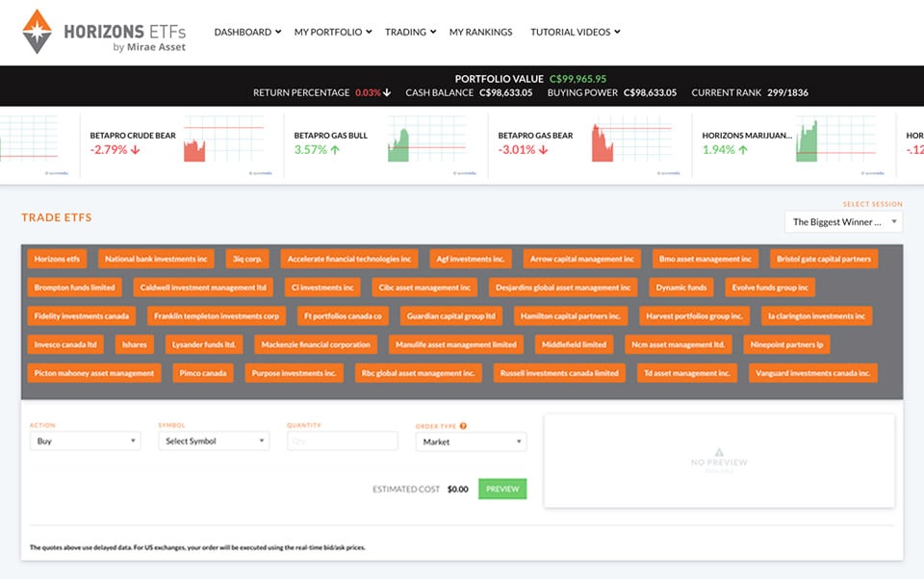The height and width of the screenshot is (579, 924).
Task: Select Lysander funds ltd. tag
Action: [204, 344]
